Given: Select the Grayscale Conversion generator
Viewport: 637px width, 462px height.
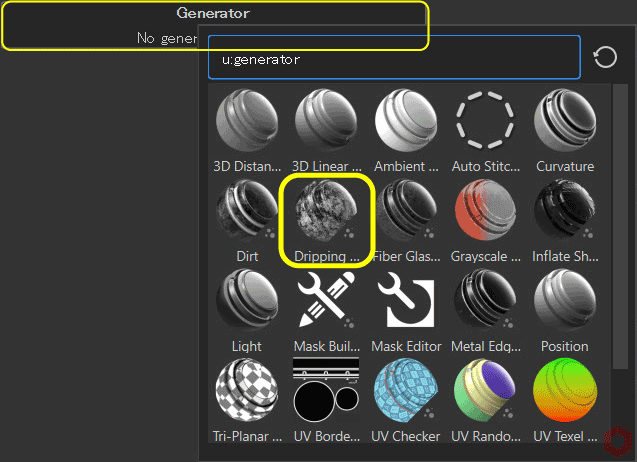Looking at the screenshot, I should coord(485,221).
